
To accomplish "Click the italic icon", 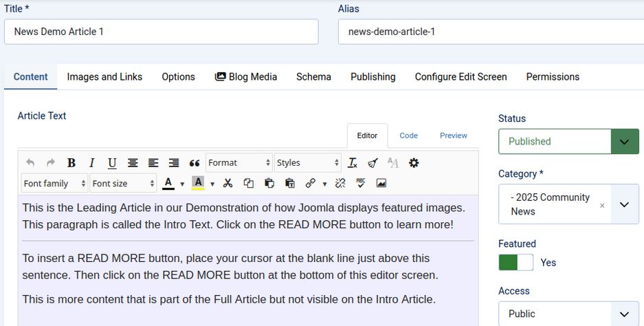I will (x=91, y=163).
